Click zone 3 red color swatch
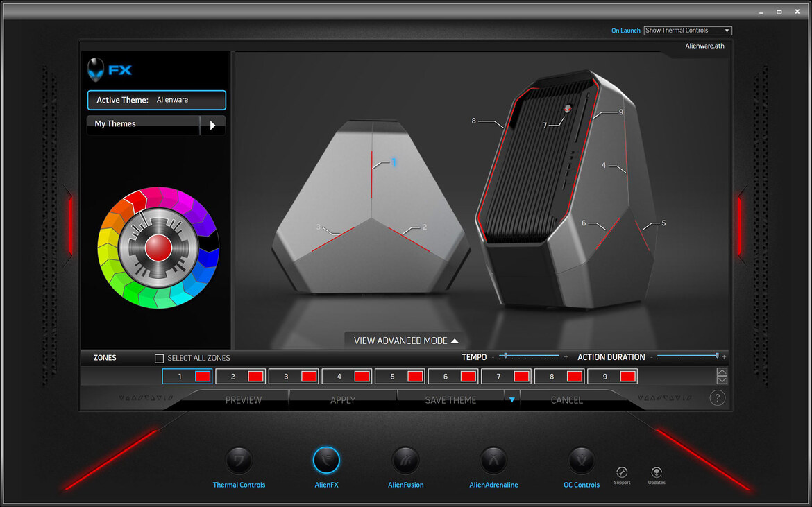This screenshot has height=507, width=812. coord(309,376)
